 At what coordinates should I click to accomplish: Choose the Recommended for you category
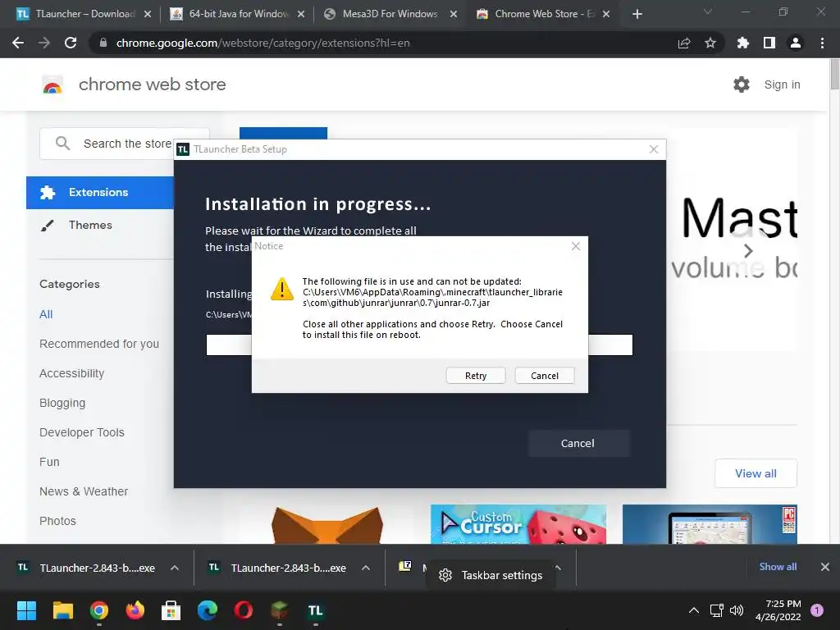click(x=99, y=344)
